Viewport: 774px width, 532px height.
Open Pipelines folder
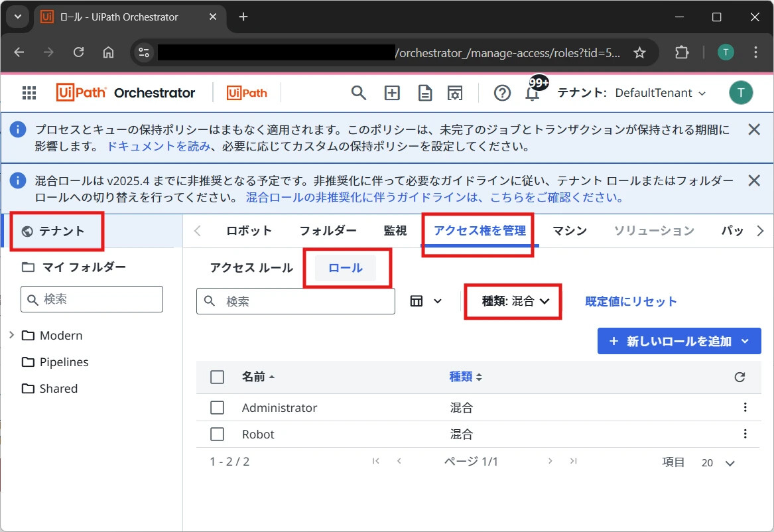55,362
